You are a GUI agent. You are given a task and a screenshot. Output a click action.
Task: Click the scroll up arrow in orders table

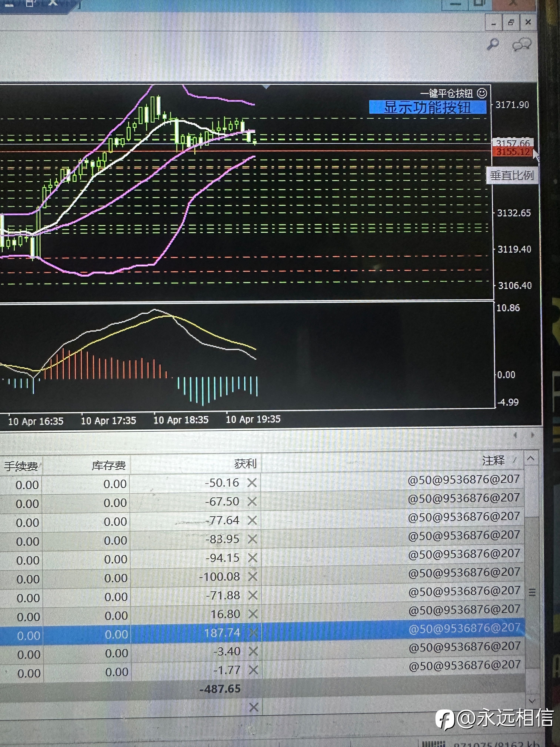pyautogui.click(x=531, y=459)
